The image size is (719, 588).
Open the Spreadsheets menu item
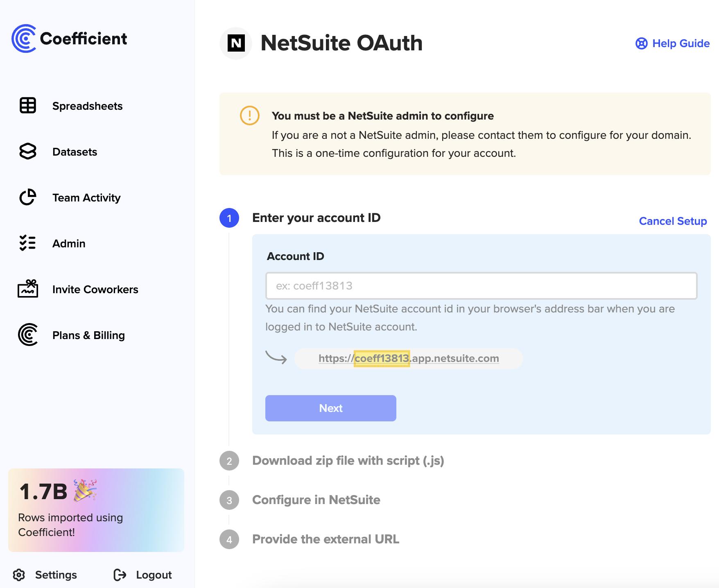point(87,106)
